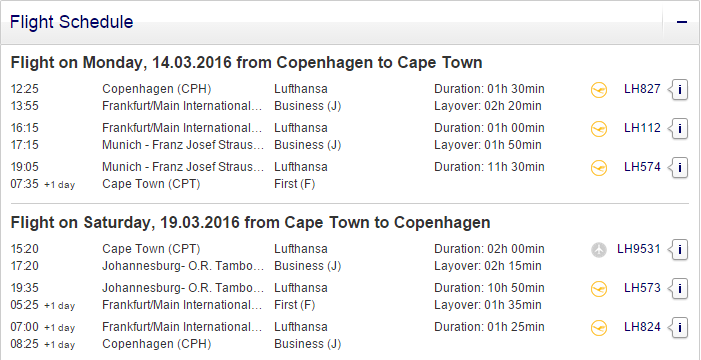Collapse the Flight Schedule panel

(x=681, y=22)
